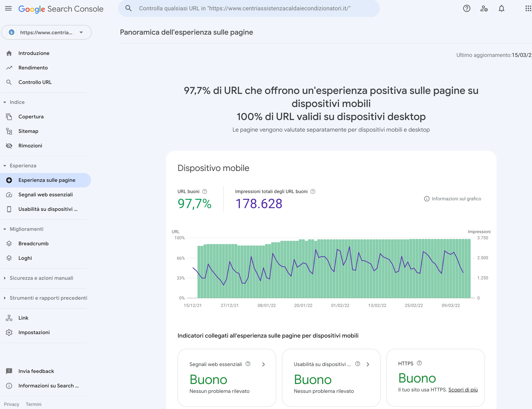
Task: Click the Scopri di più link
Action: coord(463,390)
